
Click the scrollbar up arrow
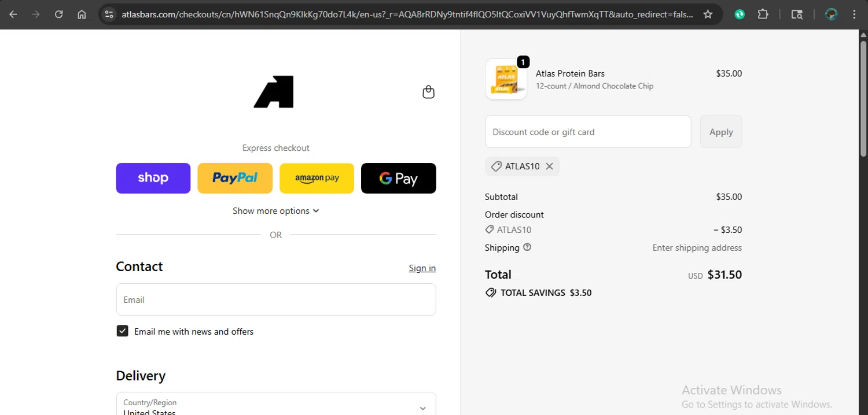coord(863,34)
